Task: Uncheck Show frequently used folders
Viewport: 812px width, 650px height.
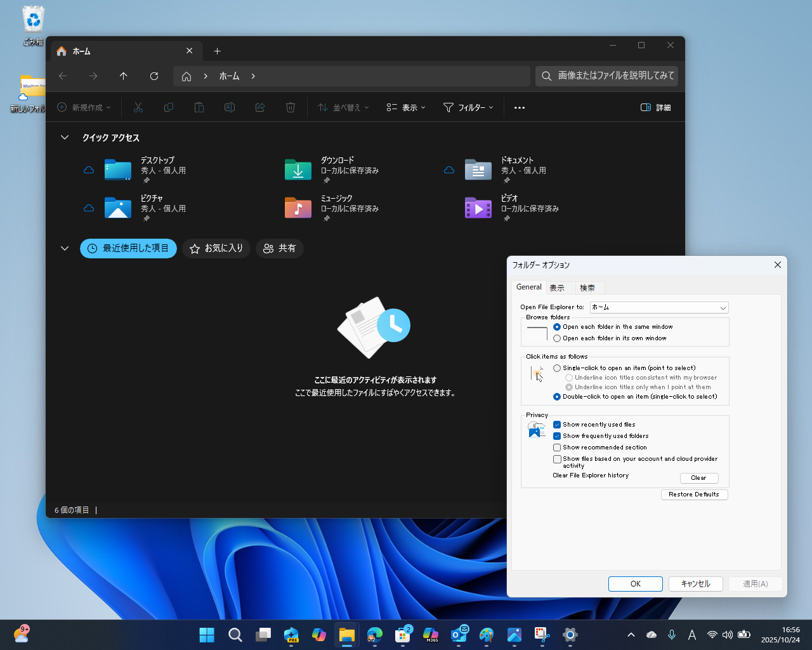Action: pyautogui.click(x=557, y=436)
